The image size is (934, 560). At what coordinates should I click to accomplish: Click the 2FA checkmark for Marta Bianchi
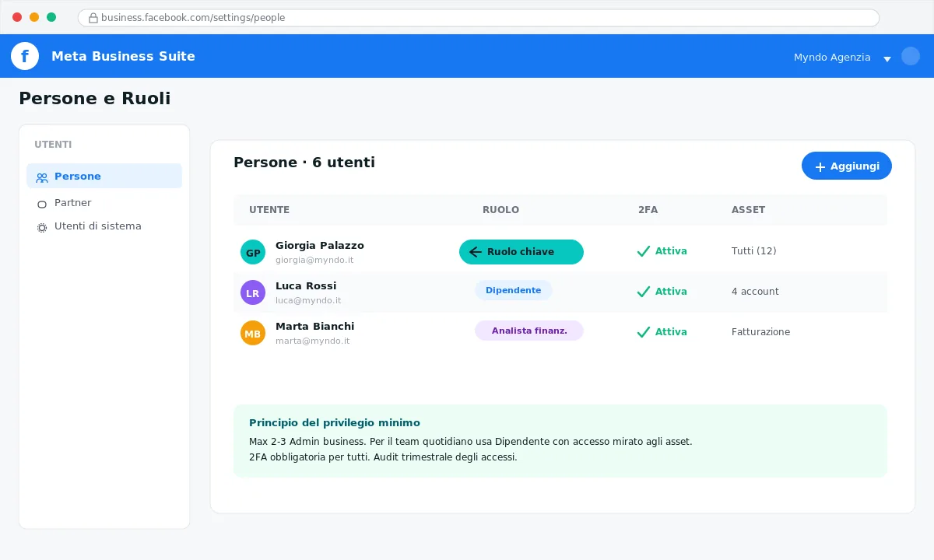643,332
